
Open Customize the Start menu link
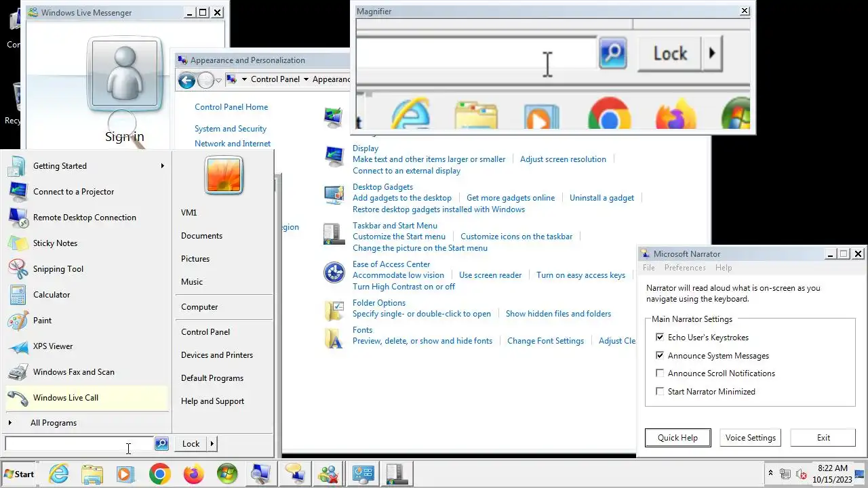pos(399,237)
